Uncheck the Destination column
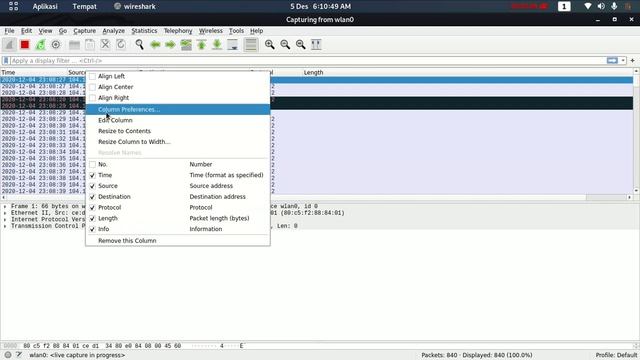This screenshot has width=640, height=360. click(x=93, y=197)
